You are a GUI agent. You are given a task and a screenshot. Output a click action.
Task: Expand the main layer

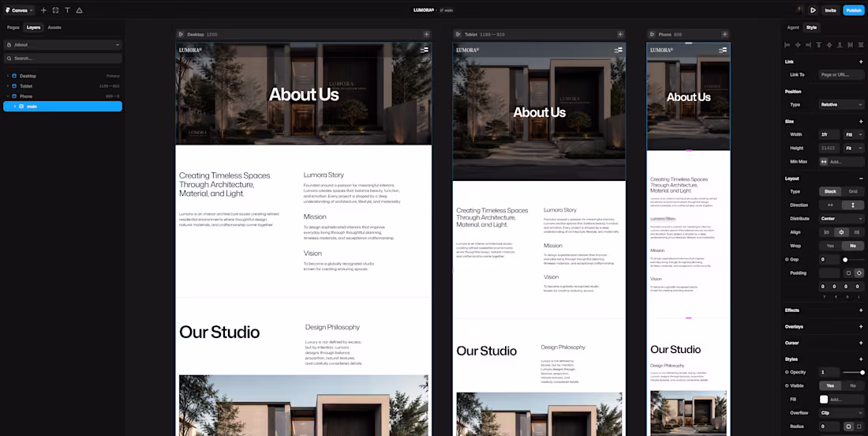click(x=15, y=107)
